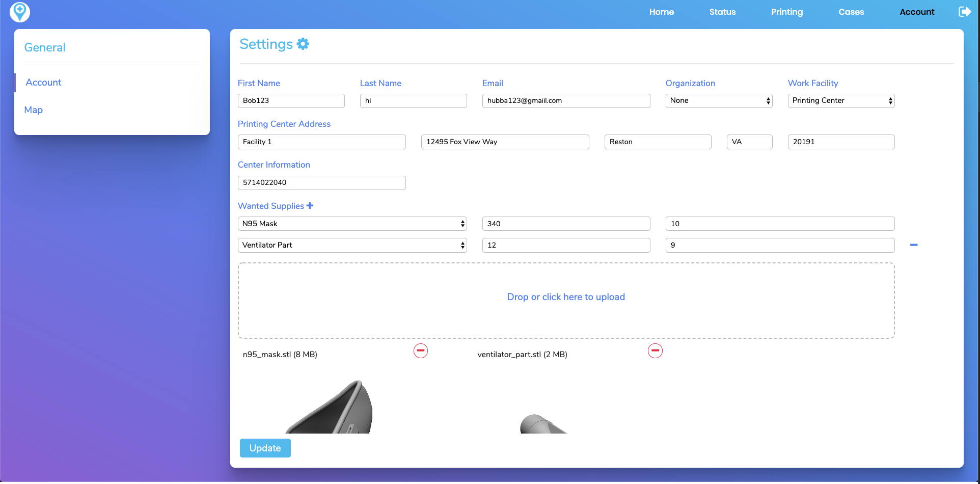The image size is (980, 484).
Task: Click the street address field
Action: 505,142
